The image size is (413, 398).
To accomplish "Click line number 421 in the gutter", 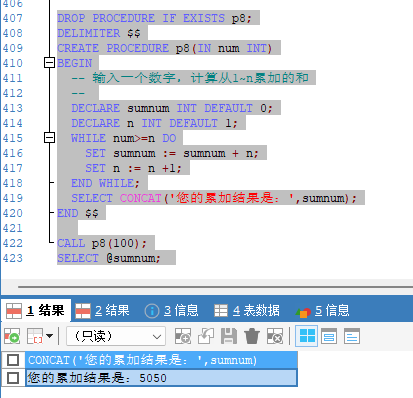I will point(13,228).
